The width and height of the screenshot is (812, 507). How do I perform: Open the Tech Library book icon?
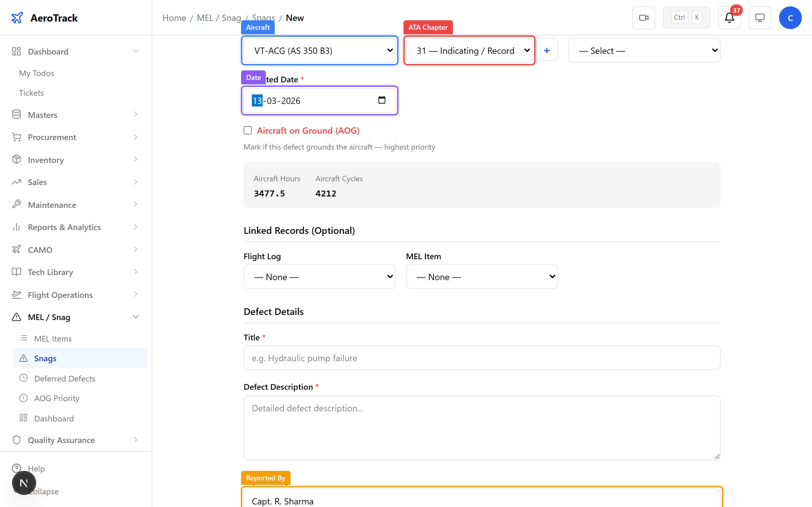coord(16,272)
